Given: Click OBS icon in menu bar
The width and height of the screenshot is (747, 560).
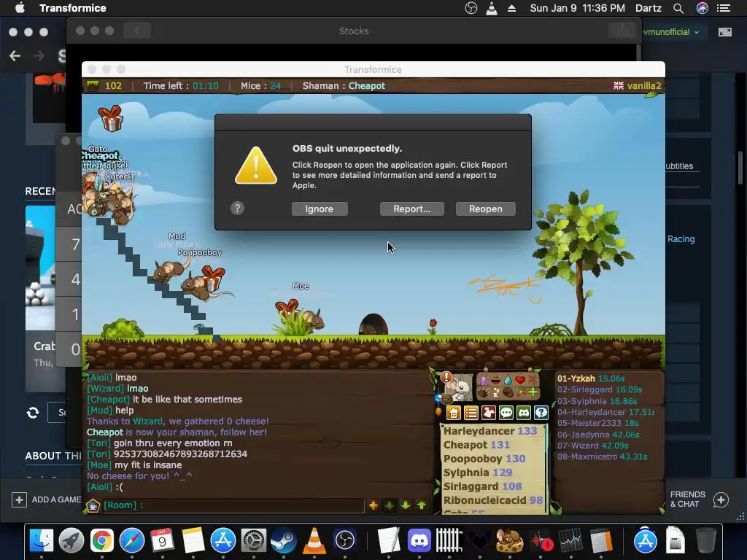Looking at the screenshot, I should click(x=471, y=8).
